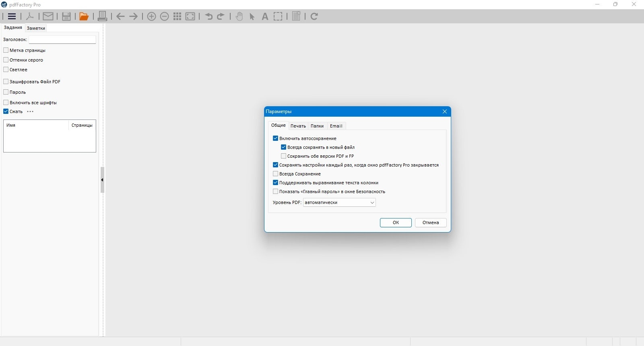
Task: Open file with orange folder icon
Action: (x=84, y=16)
